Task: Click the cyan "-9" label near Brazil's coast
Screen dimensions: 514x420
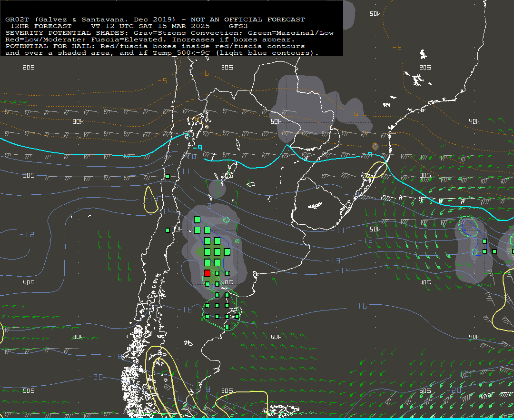Action: pos(367,154)
